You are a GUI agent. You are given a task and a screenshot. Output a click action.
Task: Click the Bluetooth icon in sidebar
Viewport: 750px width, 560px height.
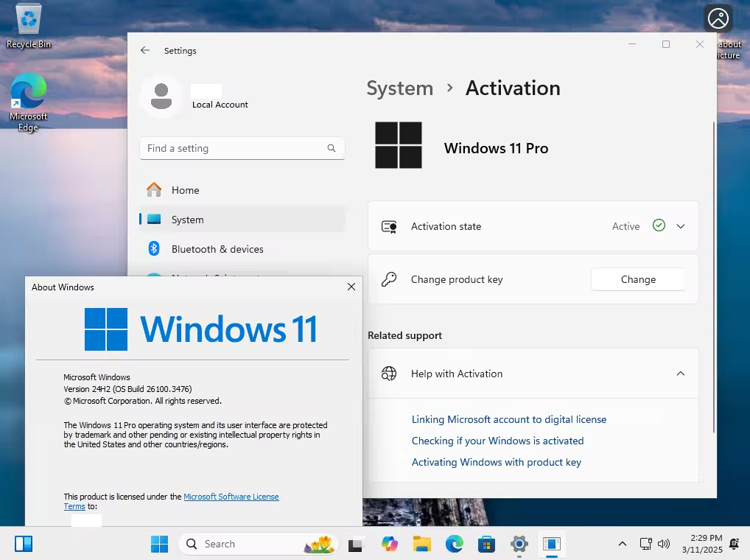pos(154,248)
